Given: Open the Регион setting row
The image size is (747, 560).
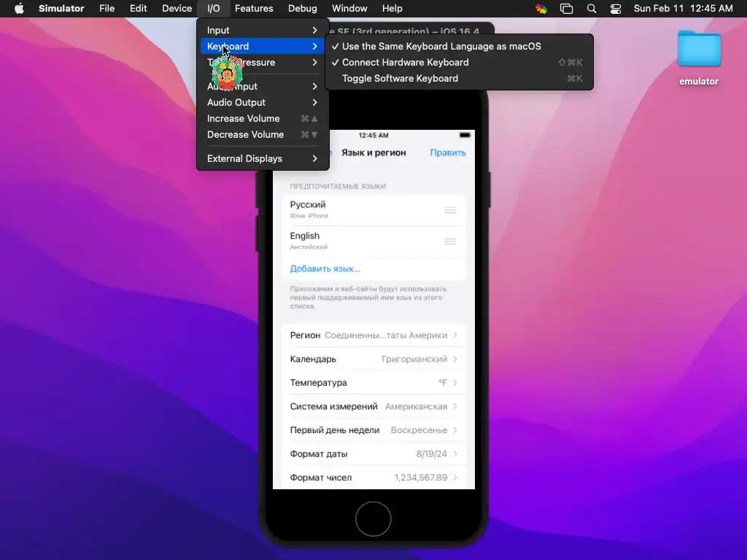Looking at the screenshot, I should pos(373,335).
